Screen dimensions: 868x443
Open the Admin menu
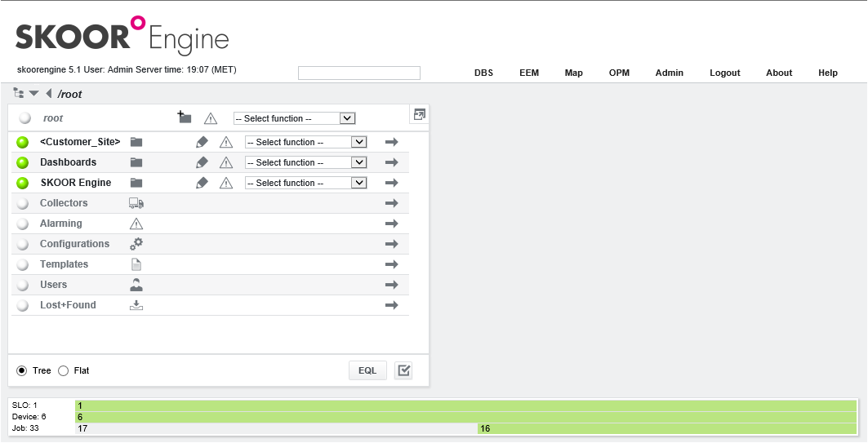[x=669, y=73]
